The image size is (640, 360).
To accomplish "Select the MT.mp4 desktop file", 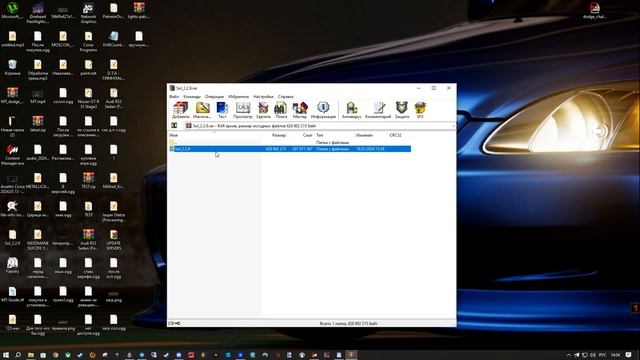I will (38, 96).
